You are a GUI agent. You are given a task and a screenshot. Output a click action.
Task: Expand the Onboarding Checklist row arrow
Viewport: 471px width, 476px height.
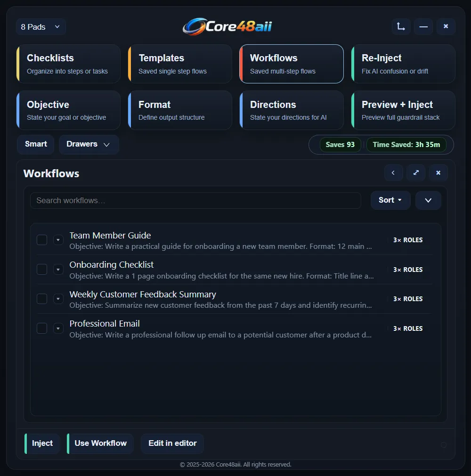(58, 269)
